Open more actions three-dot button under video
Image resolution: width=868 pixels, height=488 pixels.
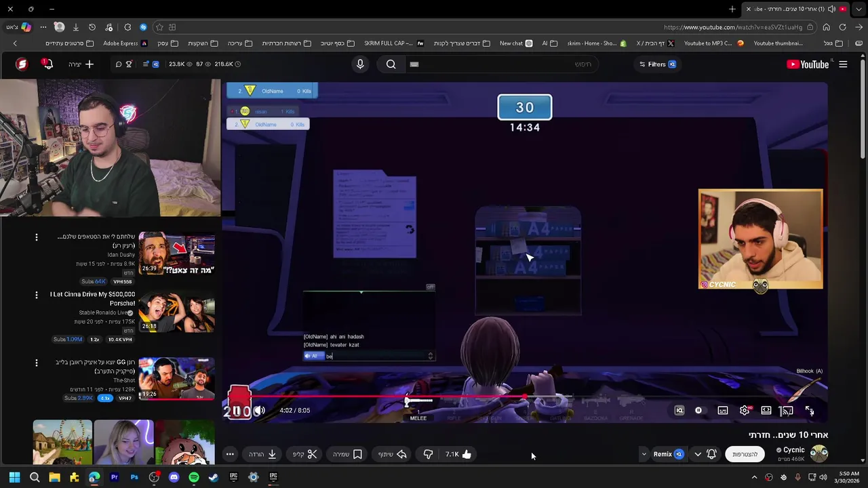point(230,454)
